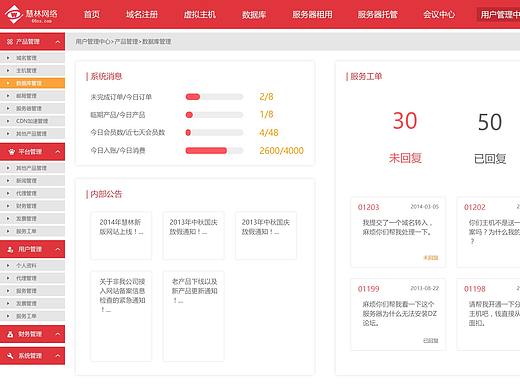Viewport: 520px width, 390px height.
Task: Select 主机管理 in the sidebar
Action: pyautogui.click(x=32, y=71)
